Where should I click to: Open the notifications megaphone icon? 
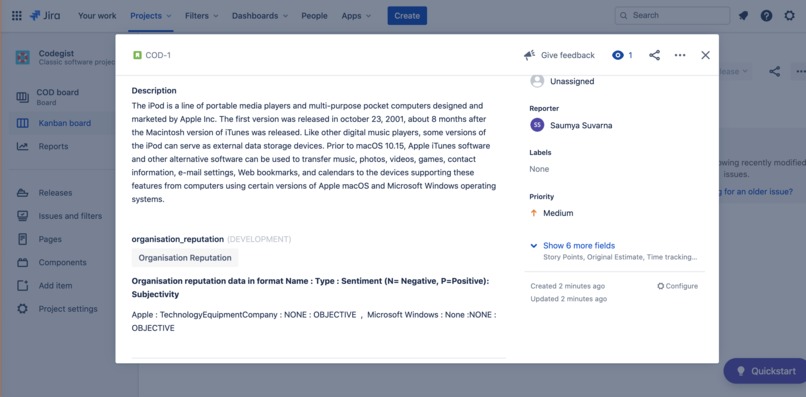[743, 15]
